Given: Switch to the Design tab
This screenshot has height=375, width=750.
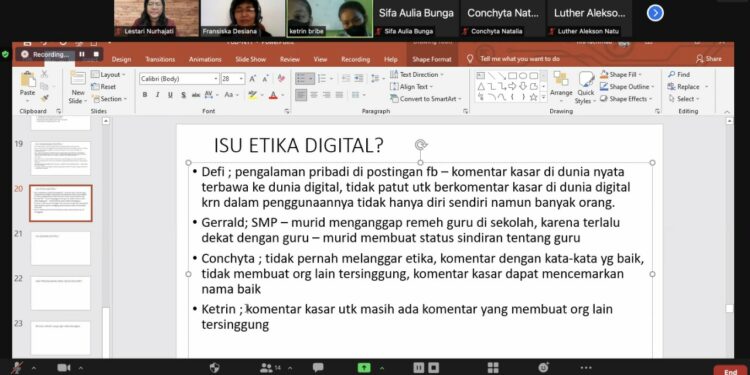Looking at the screenshot, I should pyautogui.click(x=121, y=59).
